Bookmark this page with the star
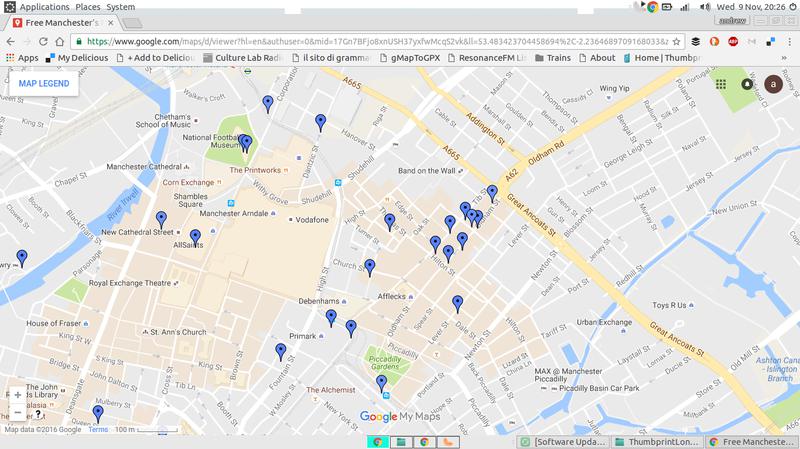The image size is (800, 449). point(677,42)
